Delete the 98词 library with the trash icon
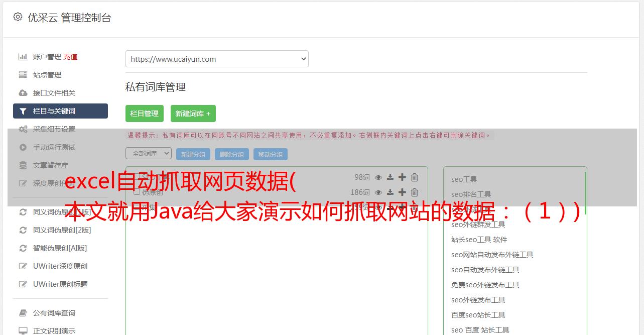The height and width of the screenshot is (335, 644). click(x=415, y=177)
